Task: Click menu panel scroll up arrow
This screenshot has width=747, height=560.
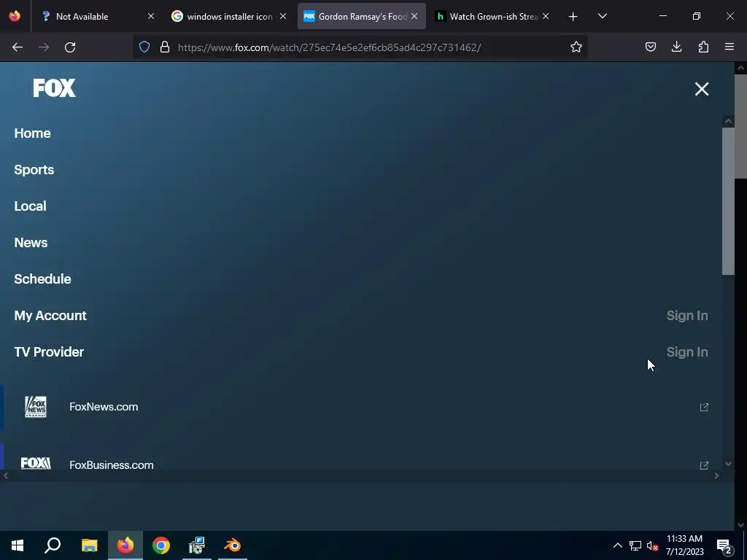Action: pyautogui.click(x=728, y=121)
